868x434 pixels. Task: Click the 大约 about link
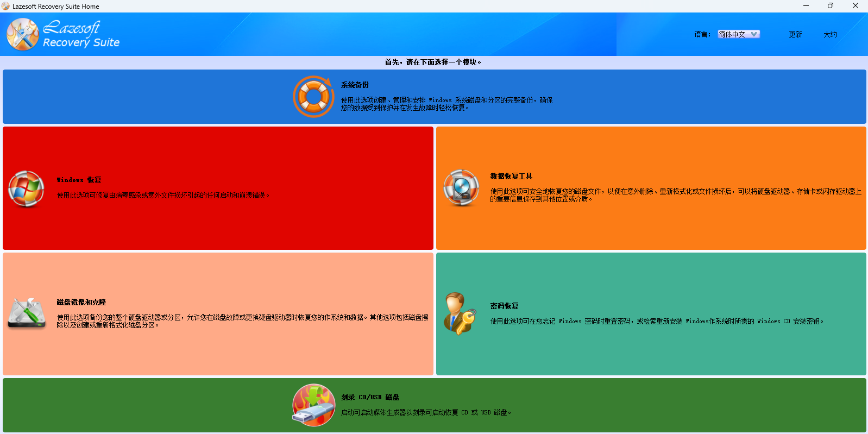pos(830,34)
